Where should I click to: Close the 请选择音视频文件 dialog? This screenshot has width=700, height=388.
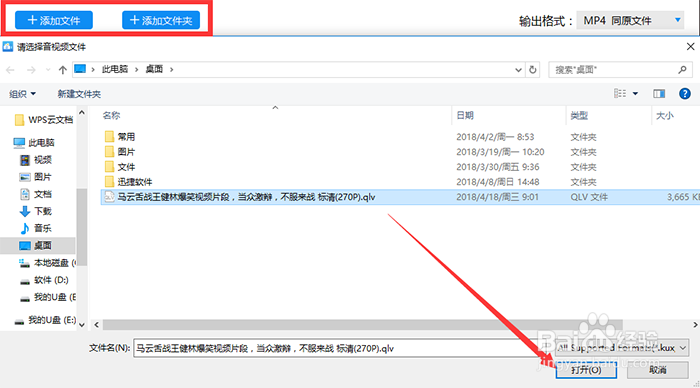coord(690,46)
